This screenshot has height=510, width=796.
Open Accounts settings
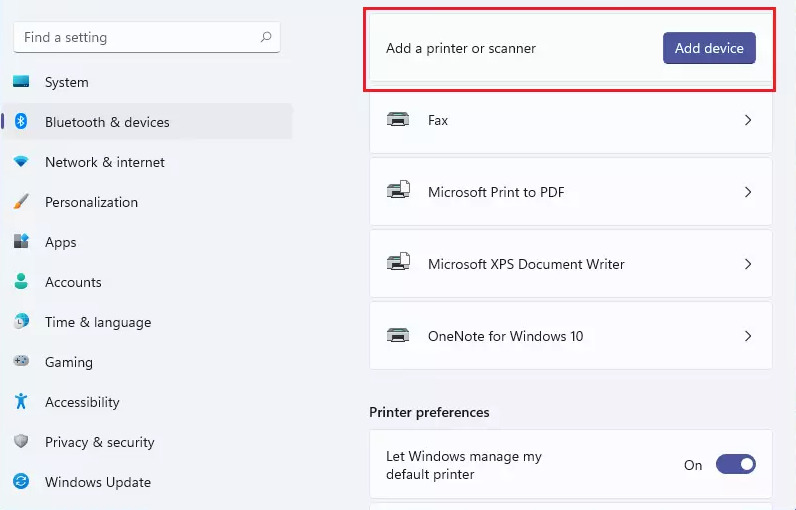tap(147, 282)
